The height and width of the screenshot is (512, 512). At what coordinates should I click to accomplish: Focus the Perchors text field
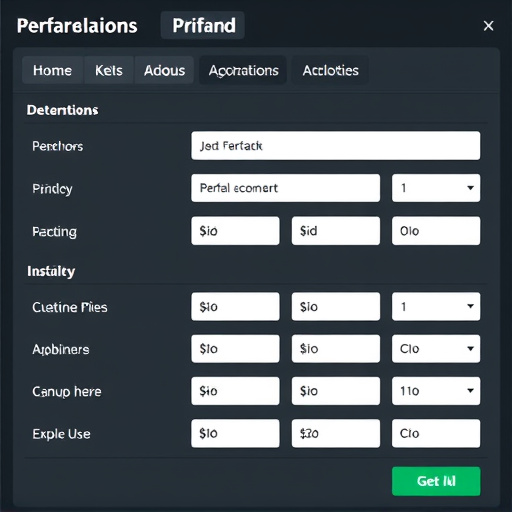(x=336, y=146)
